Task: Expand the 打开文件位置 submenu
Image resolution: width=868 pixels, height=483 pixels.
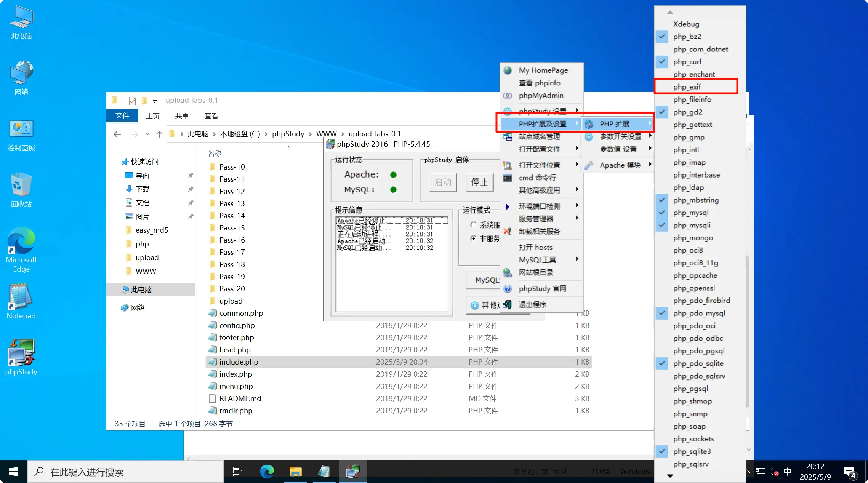Action: pos(541,165)
